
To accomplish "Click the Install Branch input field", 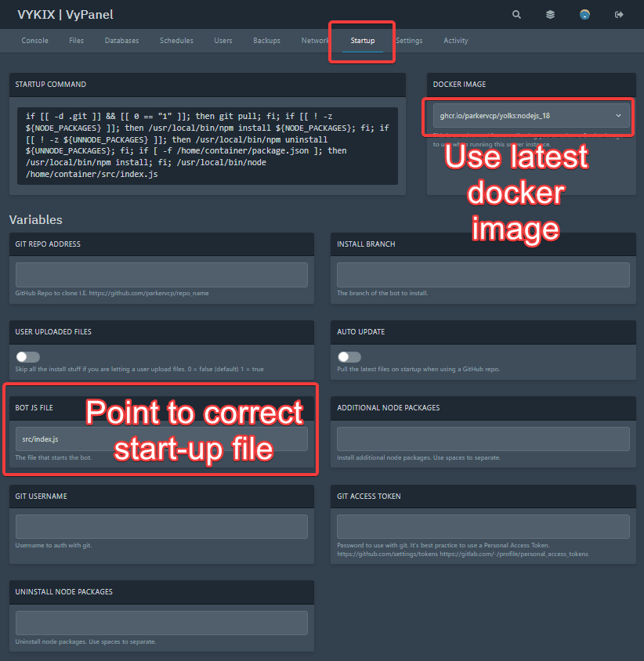I will coord(483,275).
